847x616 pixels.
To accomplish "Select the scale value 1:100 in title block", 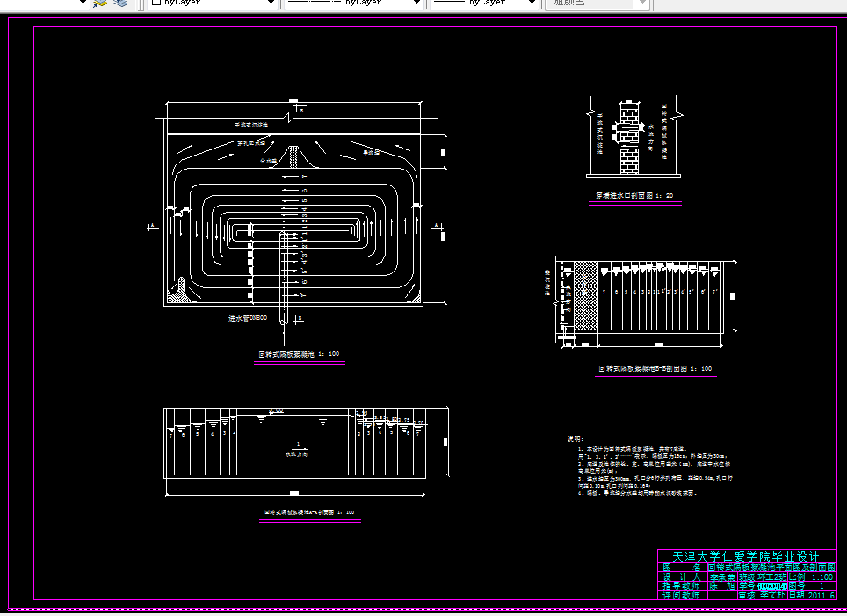I will [x=822, y=576].
